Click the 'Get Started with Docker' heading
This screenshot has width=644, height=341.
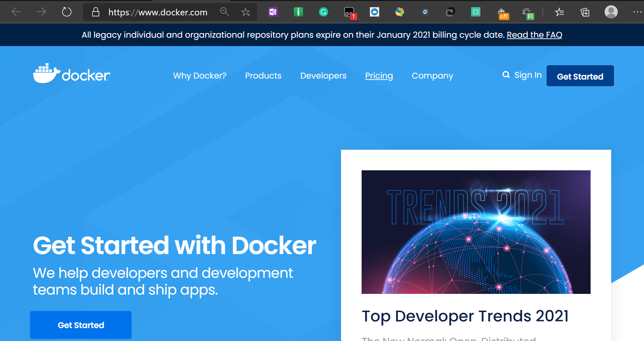click(175, 246)
